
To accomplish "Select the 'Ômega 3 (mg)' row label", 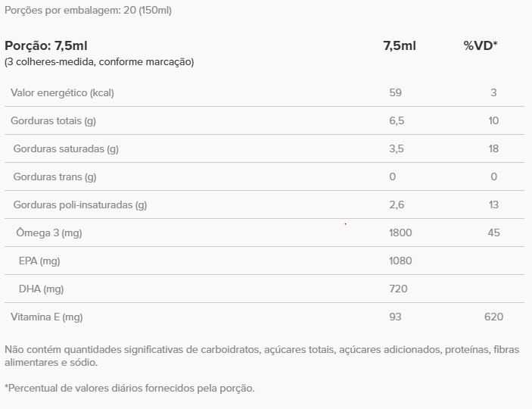I will tap(48, 233).
